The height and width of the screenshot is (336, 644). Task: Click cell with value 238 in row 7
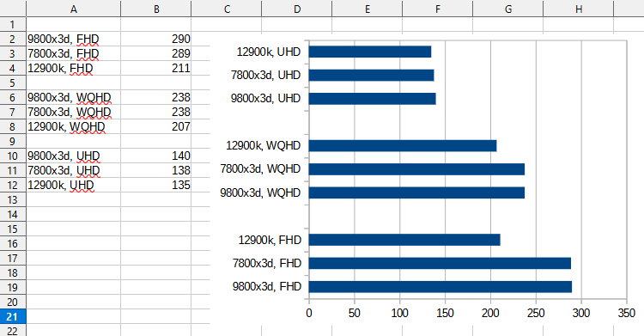[156, 112]
